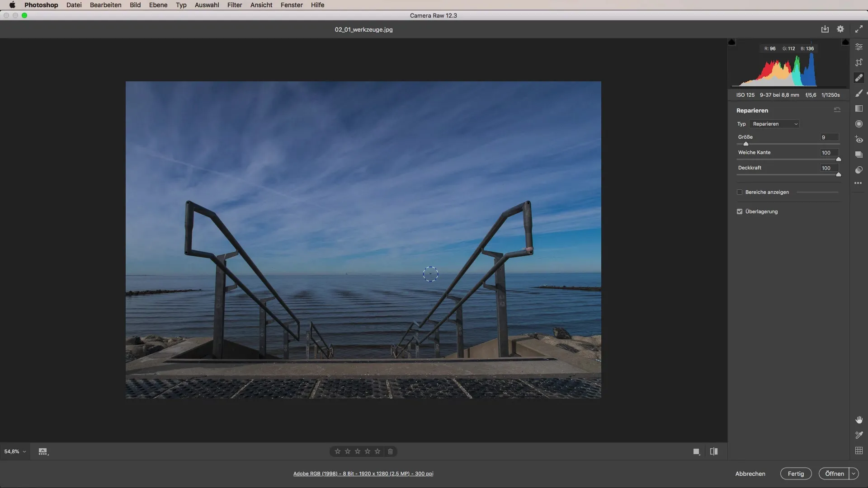The height and width of the screenshot is (488, 868).
Task: Select the Graduated Filter tool
Action: click(x=859, y=108)
